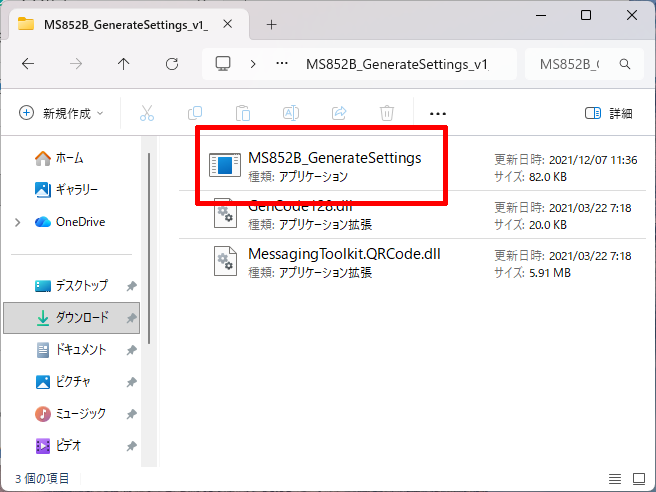
Task: Click the Cut scissors icon in toolbar
Action: [x=147, y=113]
